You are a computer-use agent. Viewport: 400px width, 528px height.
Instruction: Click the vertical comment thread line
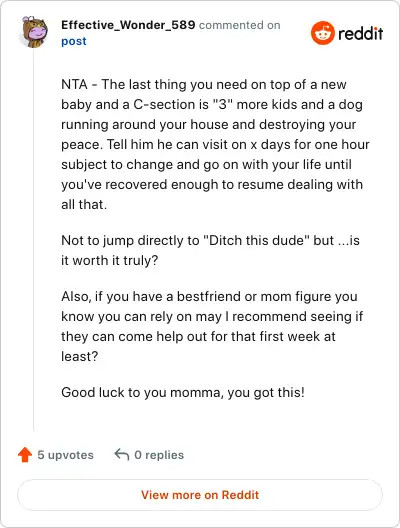(34, 240)
